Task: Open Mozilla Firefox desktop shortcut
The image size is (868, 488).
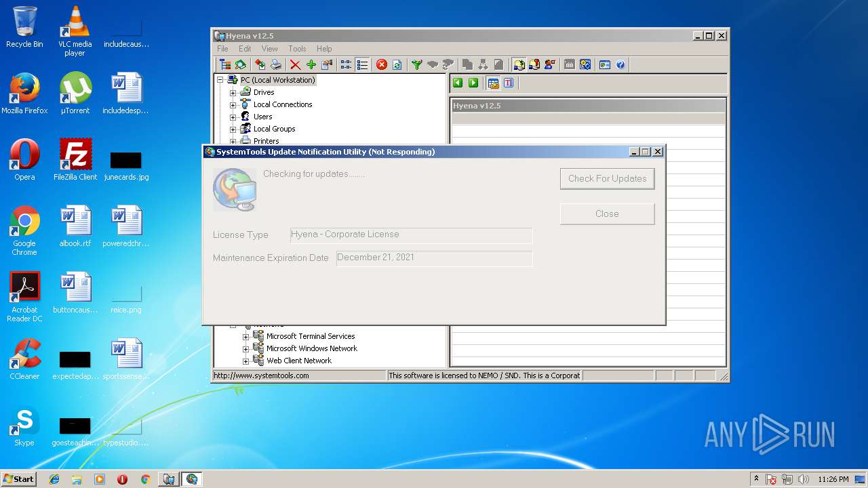Action: (24, 94)
